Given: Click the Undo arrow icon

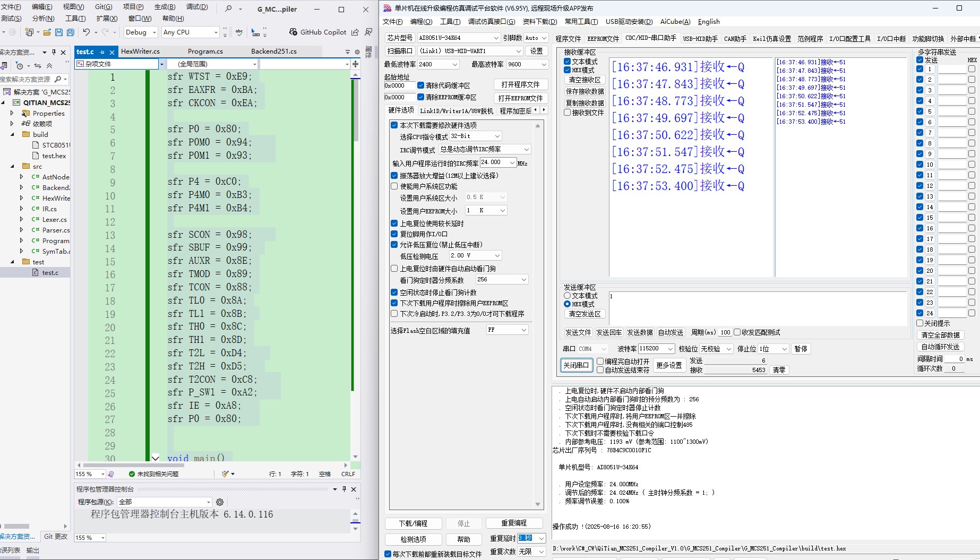Looking at the screenshot, I should pyautogui.click(x=86, y=32).
